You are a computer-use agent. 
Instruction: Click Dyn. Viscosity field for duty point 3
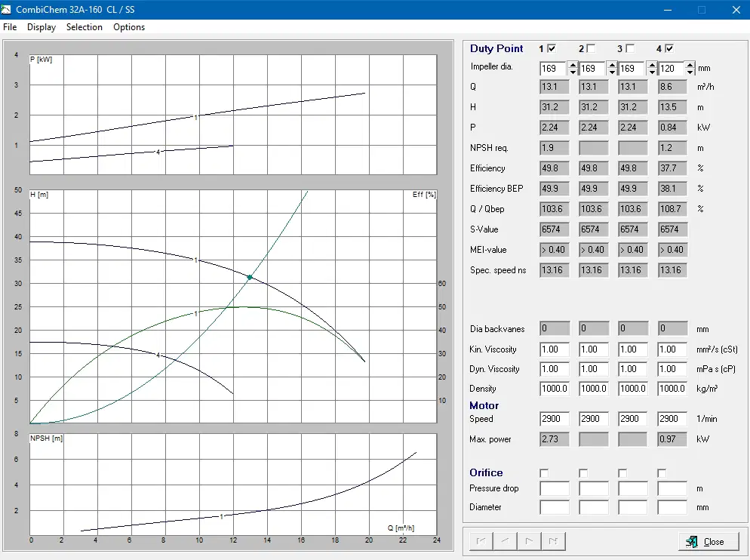[633, 369]
